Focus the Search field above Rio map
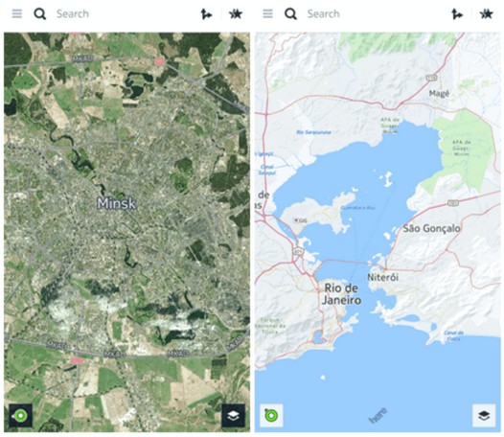This screenshot has width=504, height=437. (x=323, y=13)
